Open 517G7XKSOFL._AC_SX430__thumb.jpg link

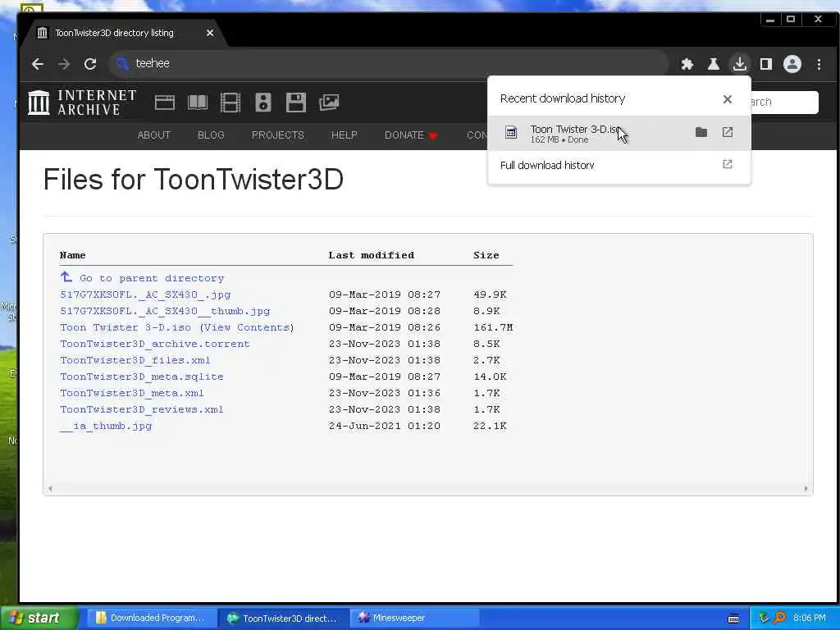pos(165,311)
